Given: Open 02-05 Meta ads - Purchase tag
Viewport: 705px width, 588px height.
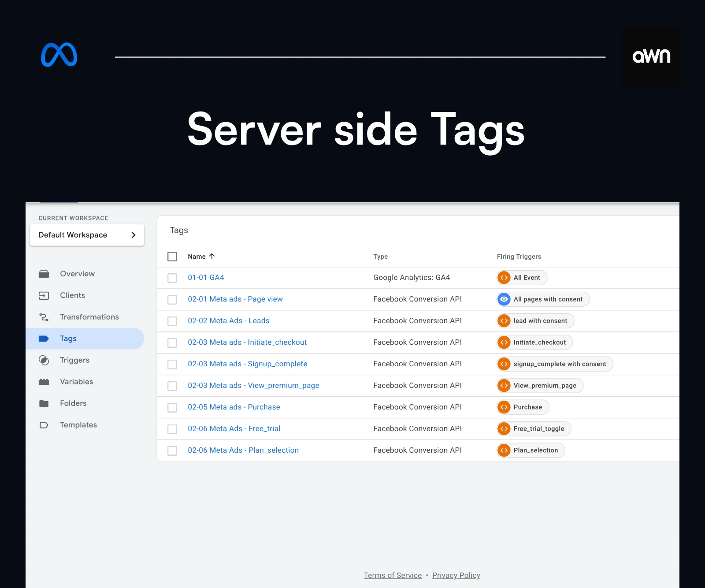Looking at the screenshot, I should (x=234, y=407).
